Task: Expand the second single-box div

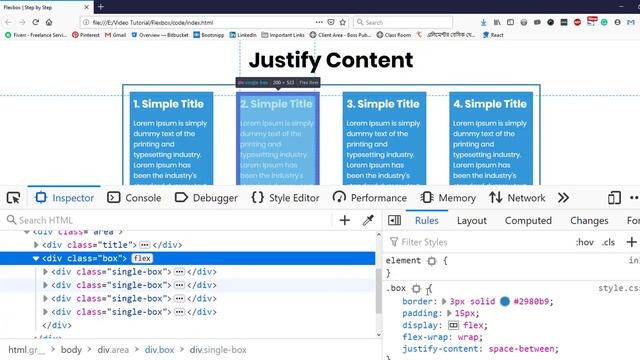Action: point(45,285)
